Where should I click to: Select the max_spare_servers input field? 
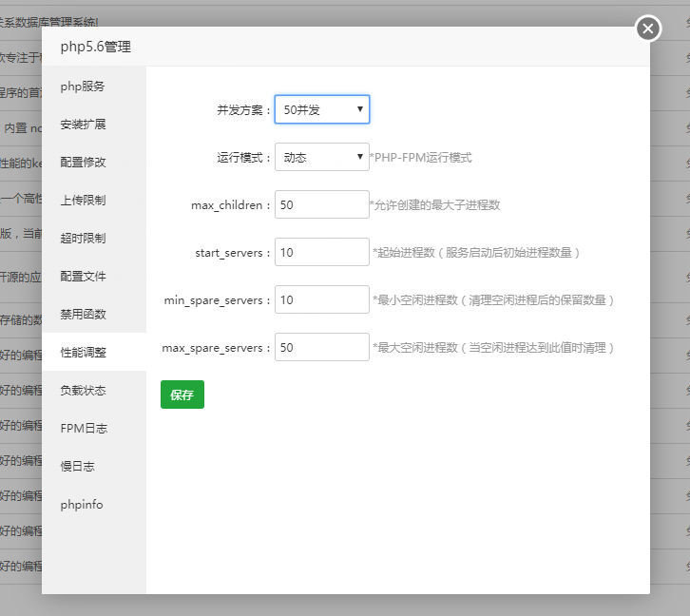point(321,347)
